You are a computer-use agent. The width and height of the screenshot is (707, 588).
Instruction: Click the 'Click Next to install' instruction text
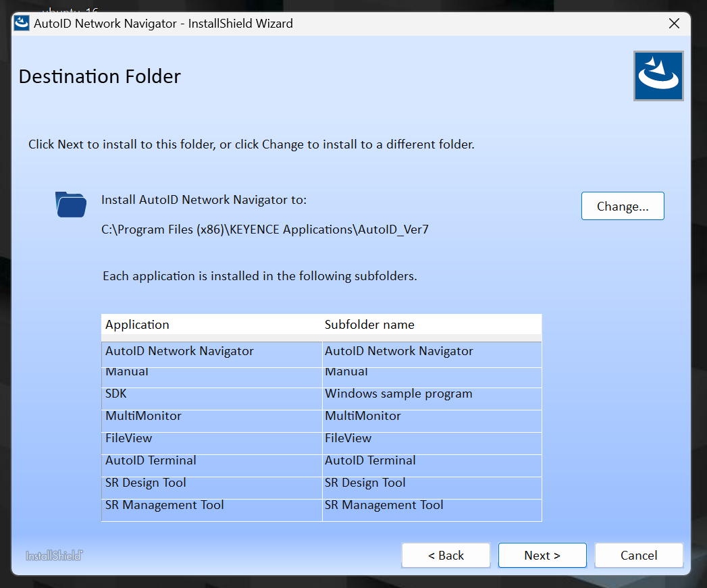point(251,144)
